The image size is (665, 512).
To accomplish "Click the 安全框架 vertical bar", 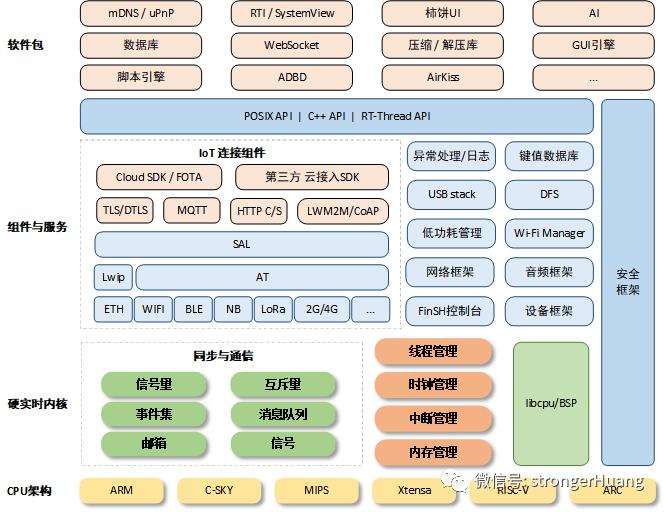I will point(628,282).
